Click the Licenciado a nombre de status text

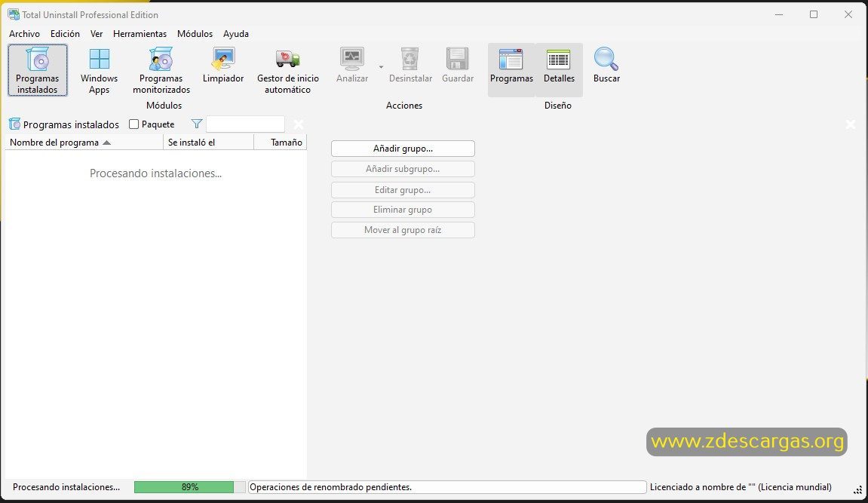(741, 487)
